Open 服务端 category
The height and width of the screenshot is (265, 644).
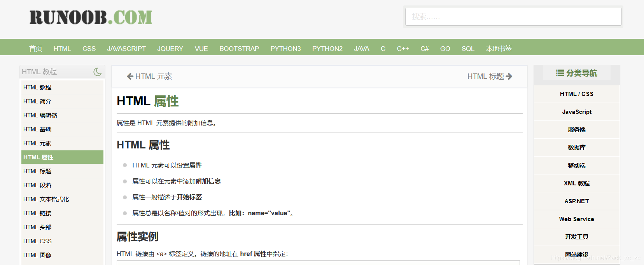(577, 130)
